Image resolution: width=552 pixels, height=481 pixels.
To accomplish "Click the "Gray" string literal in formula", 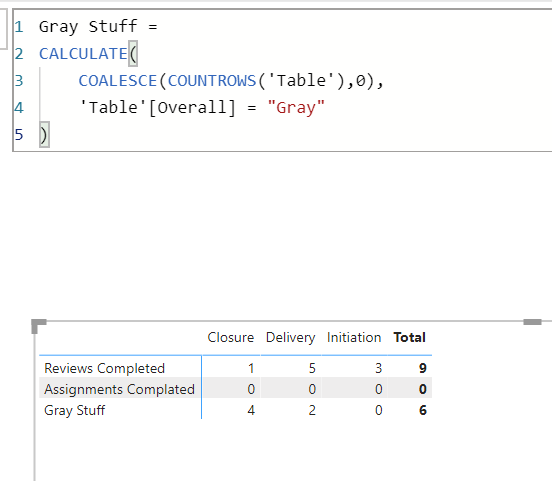I will point(296,107).
